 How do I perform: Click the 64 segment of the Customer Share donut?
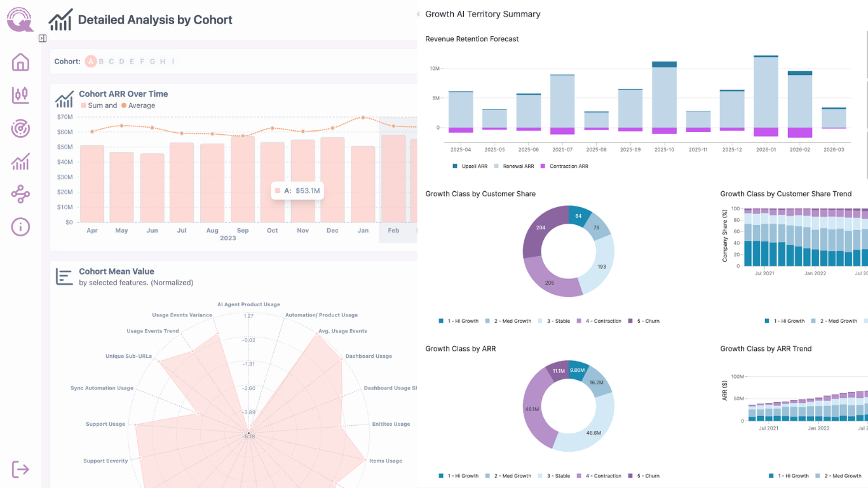point(579,216)
